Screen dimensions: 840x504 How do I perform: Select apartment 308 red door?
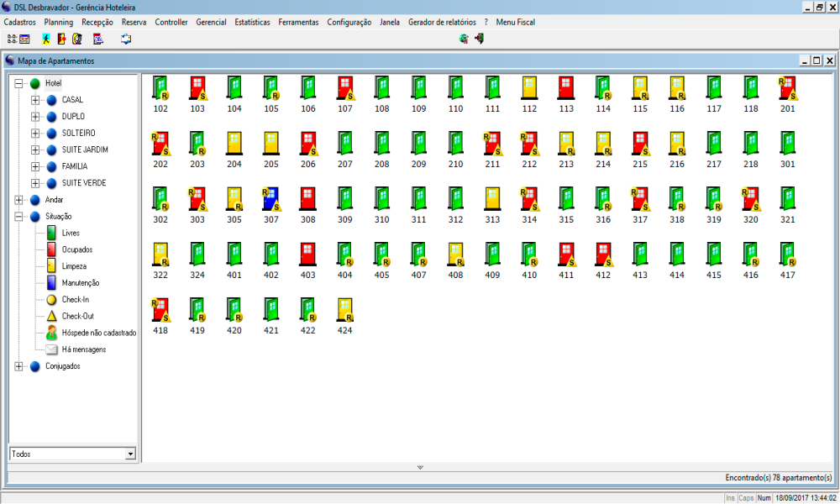308,199
